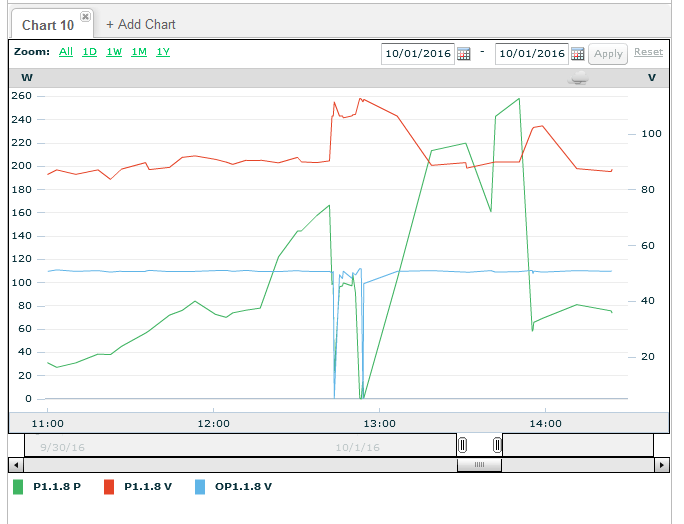Viewport: 684px width, 524px height.
Task: Click the 100 value on the V axis
Action: click(x=651, y=134)
